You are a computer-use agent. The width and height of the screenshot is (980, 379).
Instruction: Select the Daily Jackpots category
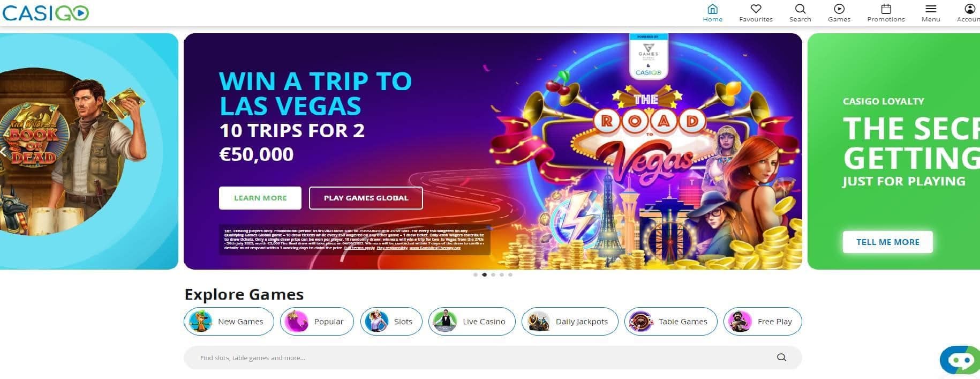pos(570,322)
